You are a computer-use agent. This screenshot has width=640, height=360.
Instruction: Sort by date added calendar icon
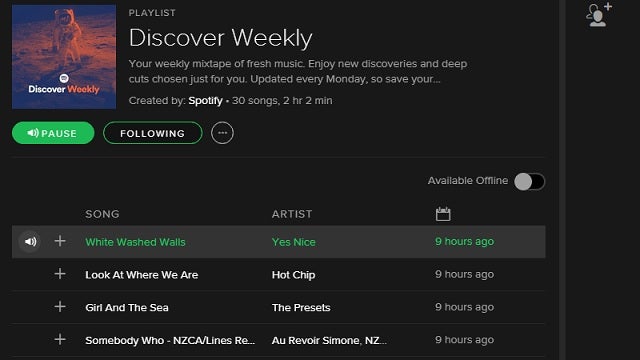click(443, 214)
